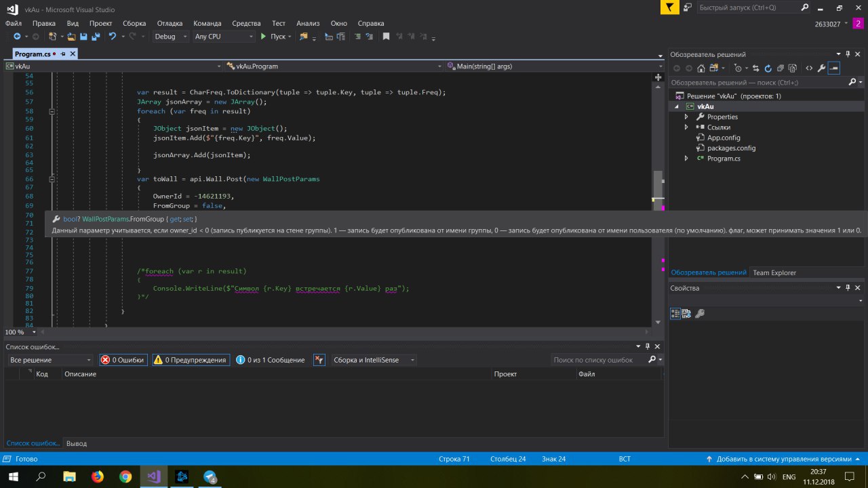868x488 pixels.
Task: Open the Отладка menu
Action: 170,23
